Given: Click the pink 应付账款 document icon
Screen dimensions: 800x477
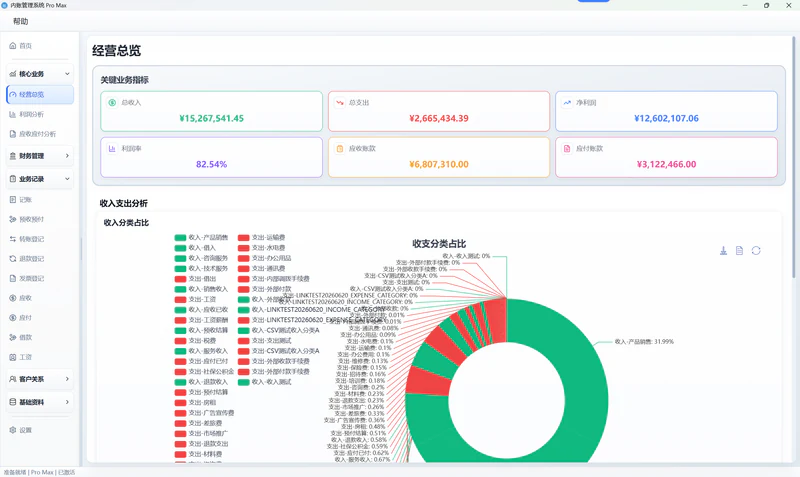Looking at the screenshot, I should 567,148.
